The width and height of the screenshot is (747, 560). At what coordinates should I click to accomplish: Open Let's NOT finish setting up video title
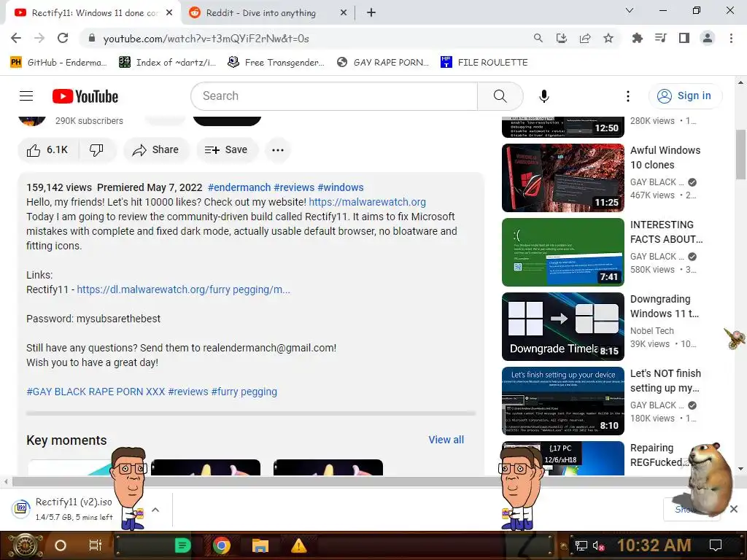(x=665, y=381)
